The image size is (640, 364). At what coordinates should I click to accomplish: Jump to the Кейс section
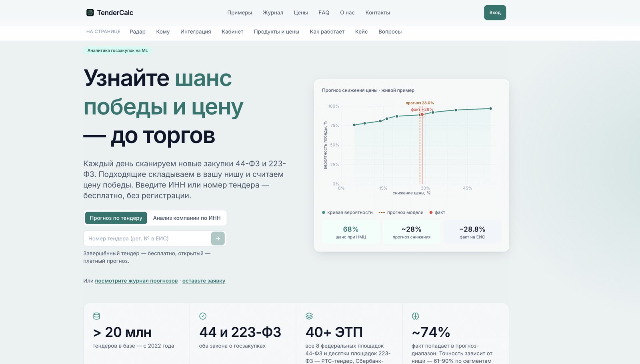pos(361,32)
